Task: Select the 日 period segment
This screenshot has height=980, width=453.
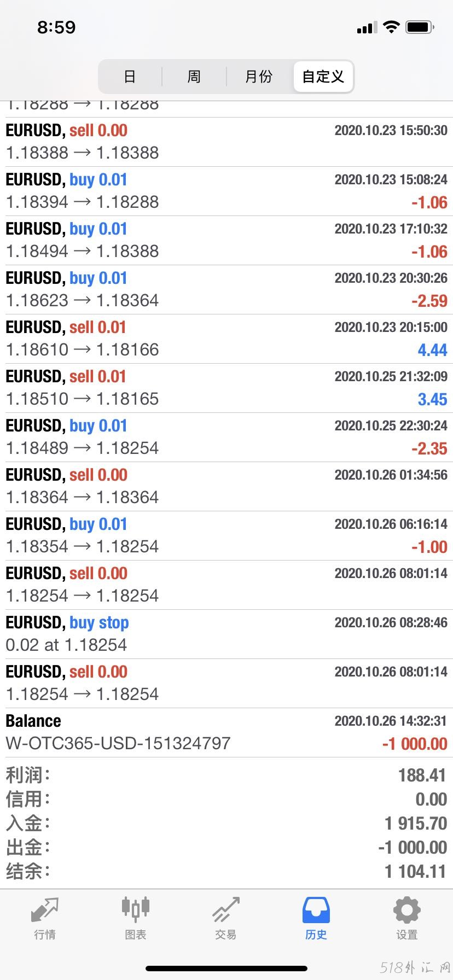Action: (130, 77)
